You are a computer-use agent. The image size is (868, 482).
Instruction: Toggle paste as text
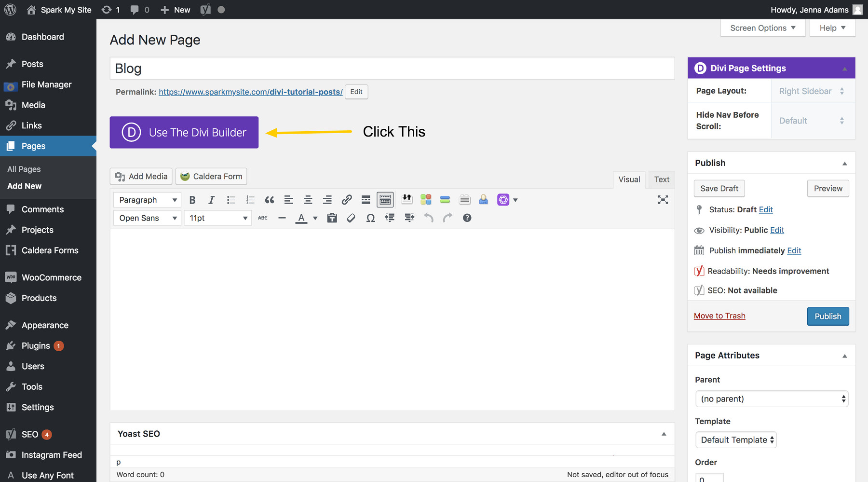(332, 218)
